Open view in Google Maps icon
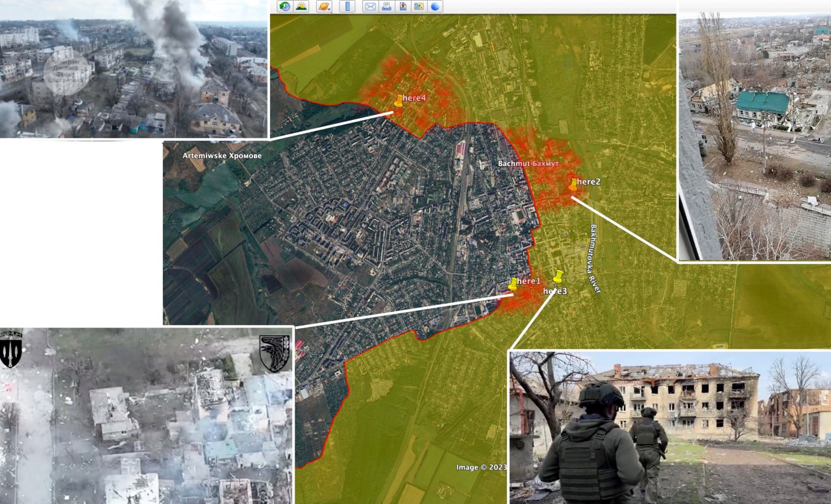The image size is (831, 504). point(419,6)
